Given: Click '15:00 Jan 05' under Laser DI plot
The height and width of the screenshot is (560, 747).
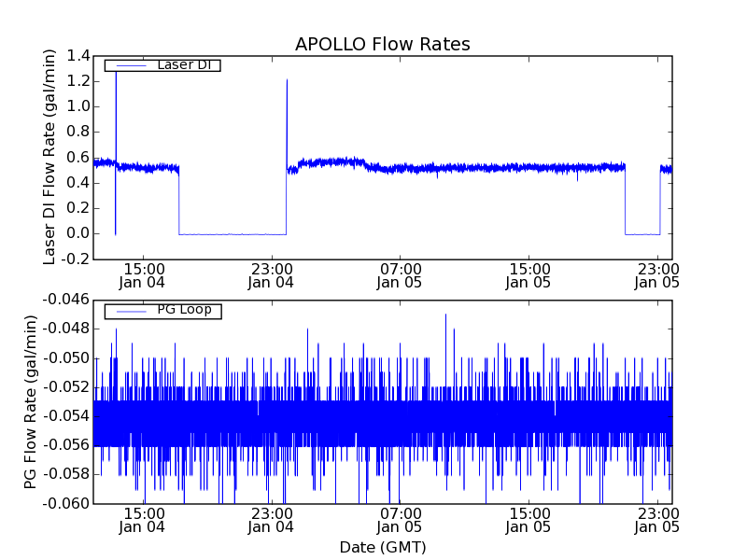Looking at the screenshot, I should (529, 276).
